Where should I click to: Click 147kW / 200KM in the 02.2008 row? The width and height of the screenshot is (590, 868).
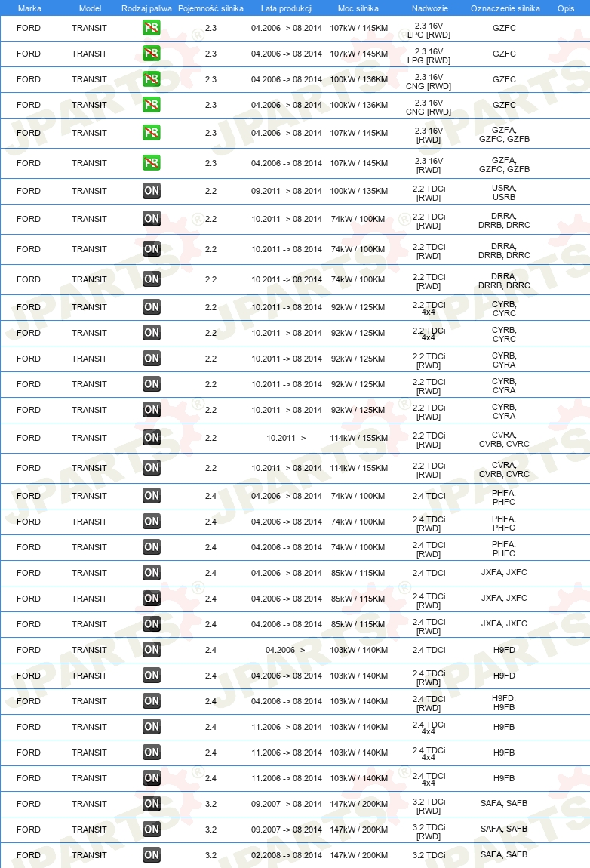tap(358, 855)
